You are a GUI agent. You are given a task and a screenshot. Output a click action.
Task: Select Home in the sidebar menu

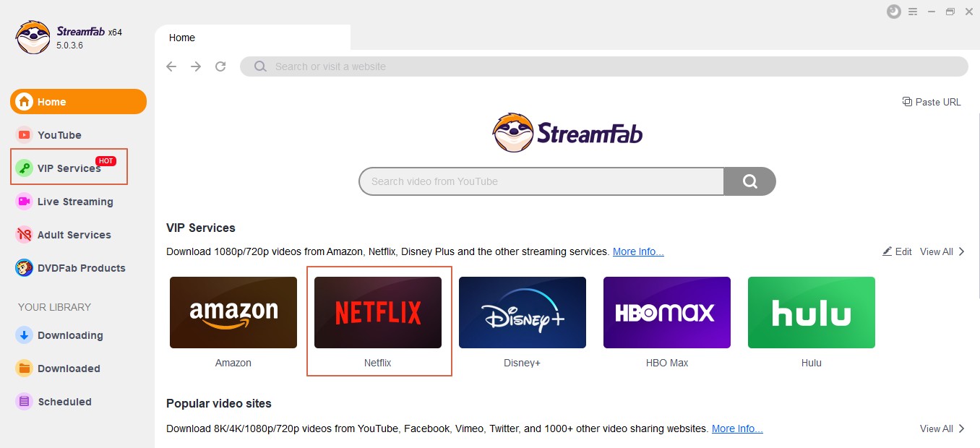coord(51,102)
